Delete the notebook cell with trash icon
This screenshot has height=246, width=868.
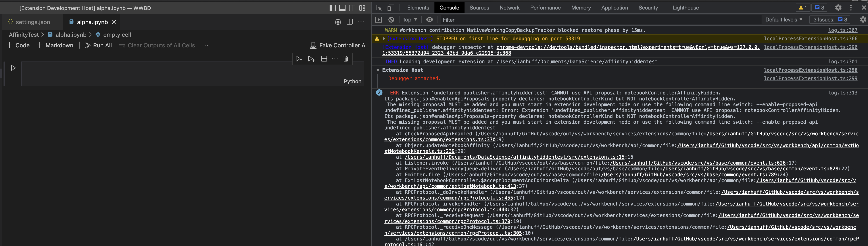click(x=346, y=59)
